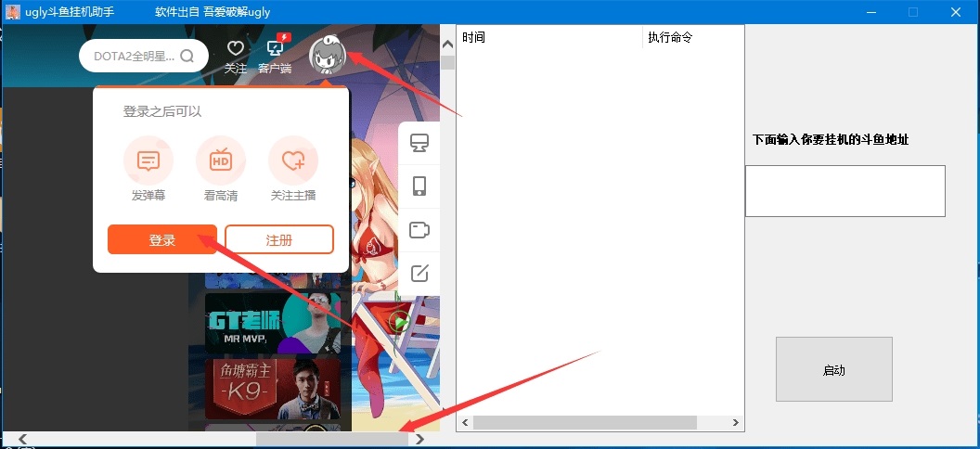The image size is (980, 449).
Task: Click the DOTA2全明星 search field
Action: 144,57
